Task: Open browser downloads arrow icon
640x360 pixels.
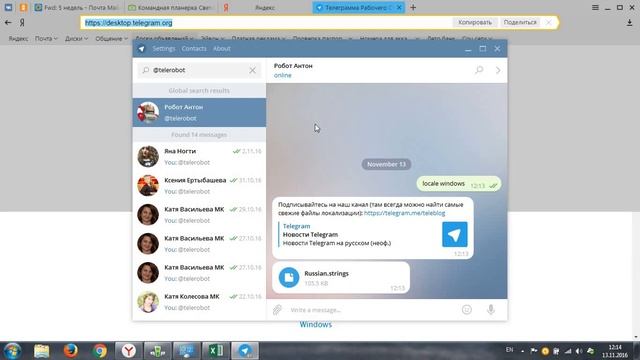Action: point(629,23)
